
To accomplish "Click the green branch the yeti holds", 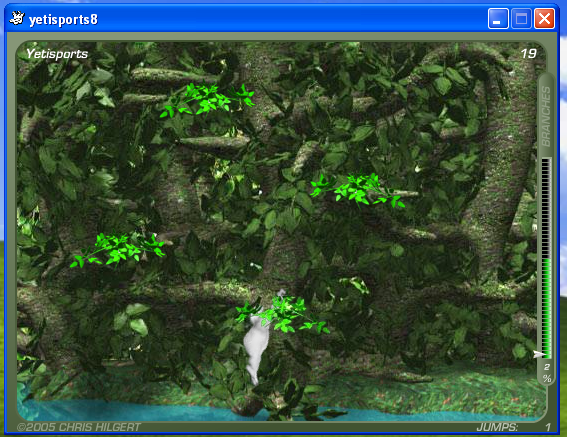I will pyautogui.click(x=282, y=314).
